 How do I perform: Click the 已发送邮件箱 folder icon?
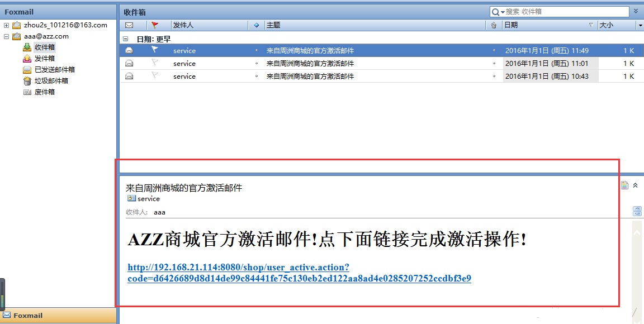(x=27, y=69)
